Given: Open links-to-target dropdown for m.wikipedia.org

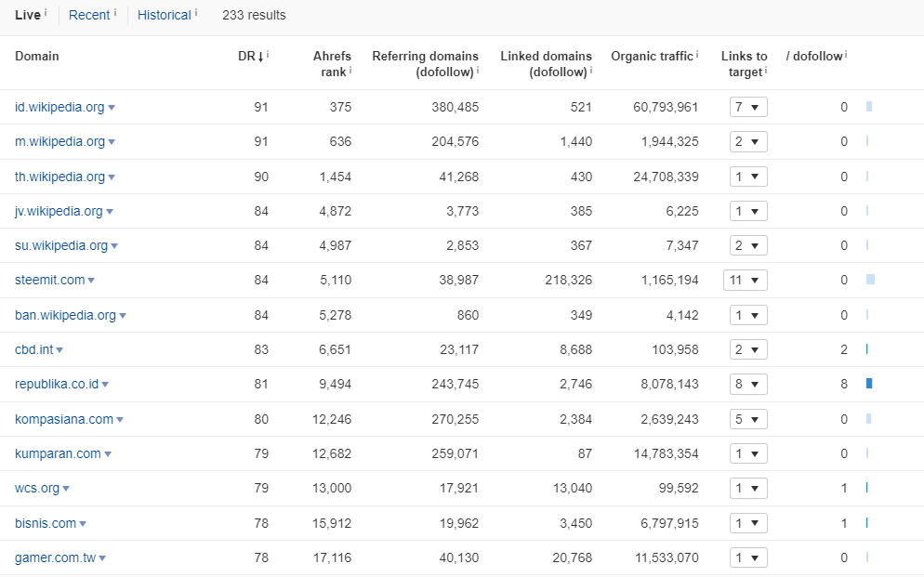Looking at the screenshot, I should click(x=748, y=141).
